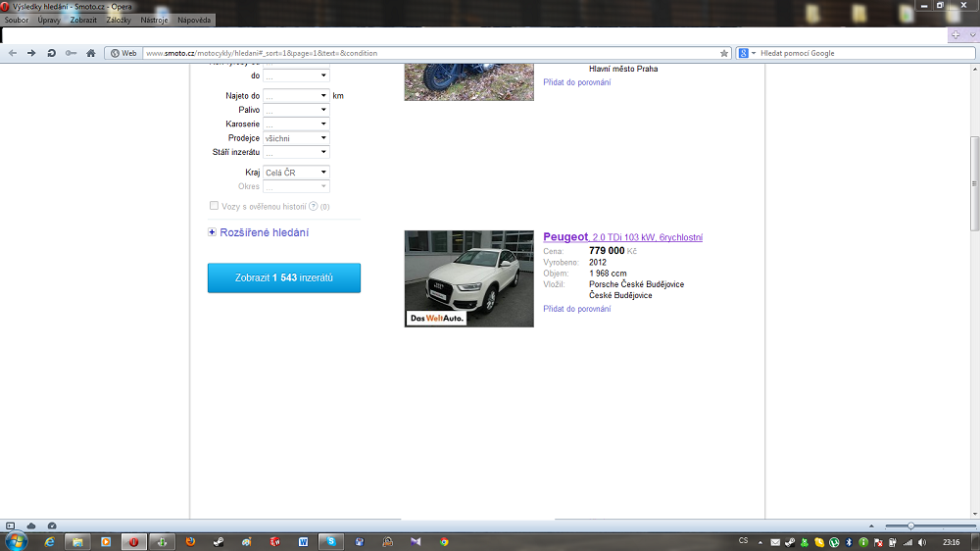Open the Palivo dropdown
Viewport: 980px width, 551px height.
(296, 110)
